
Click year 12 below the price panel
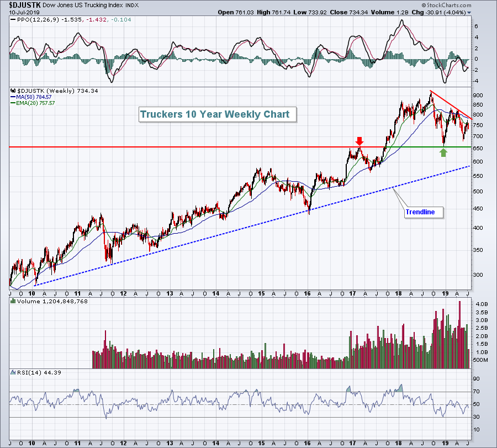[123, 293]
